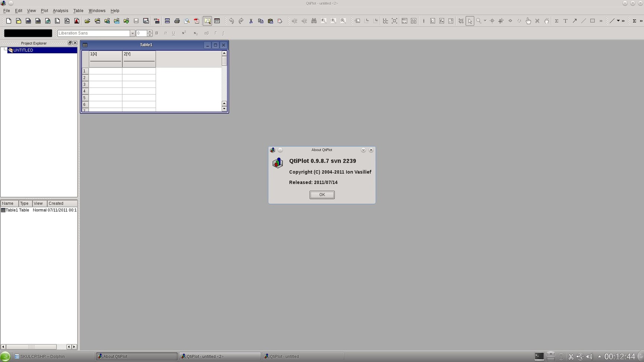Switch to SKULCRSHR Dolphin taskbar window
The width and height of the screenshot is (644, 362).
click(53, 356)
